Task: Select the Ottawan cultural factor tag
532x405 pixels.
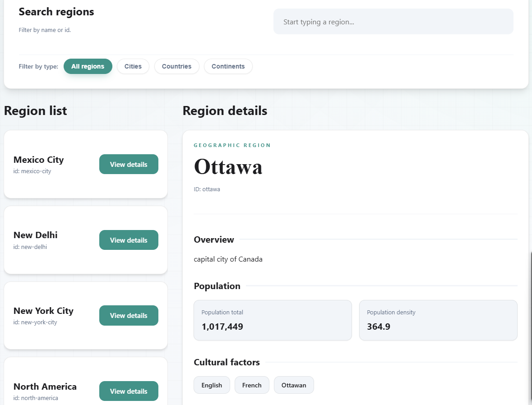Action: click(x=294, y=385)
